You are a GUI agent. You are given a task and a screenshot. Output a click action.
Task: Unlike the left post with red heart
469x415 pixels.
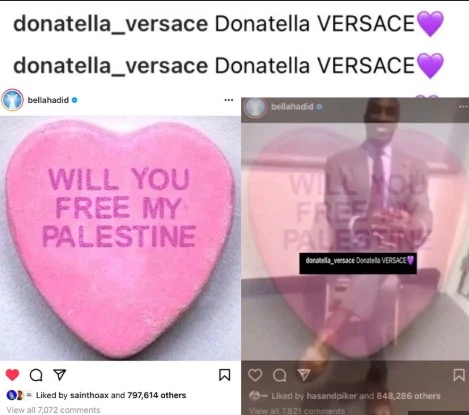12,375
